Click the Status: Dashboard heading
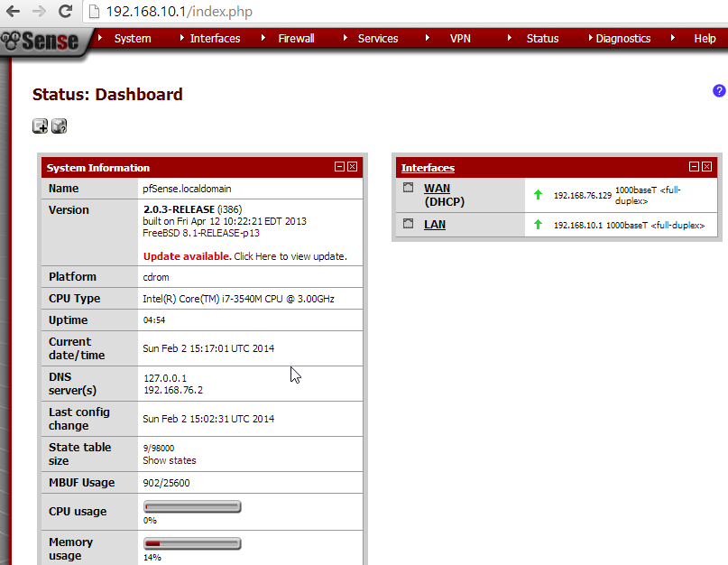The image size is (728, 565). click(x=107, y=95)
